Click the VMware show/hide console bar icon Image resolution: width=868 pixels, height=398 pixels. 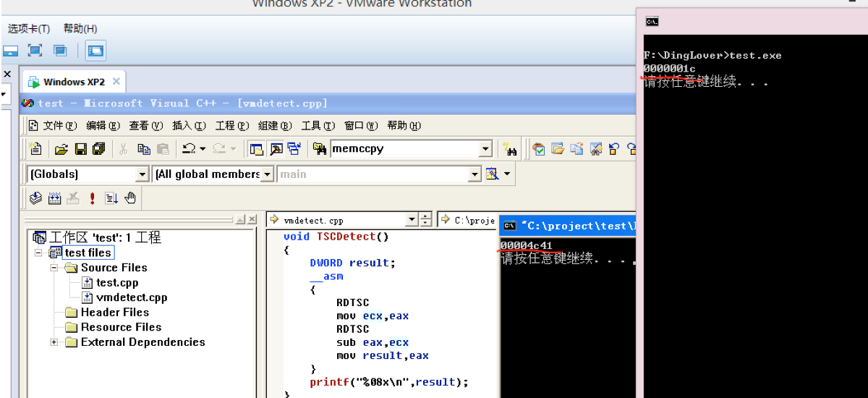[10, 51]
